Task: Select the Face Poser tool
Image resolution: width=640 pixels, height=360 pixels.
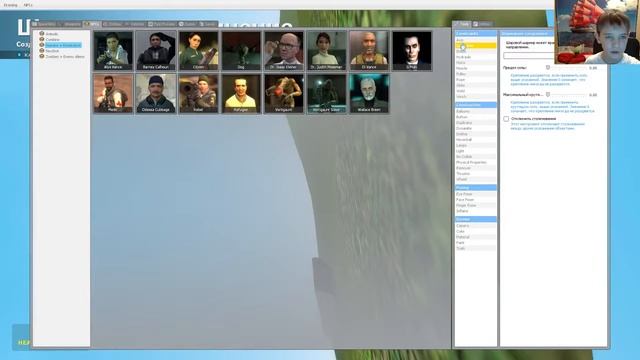Action: pos(476,200)
